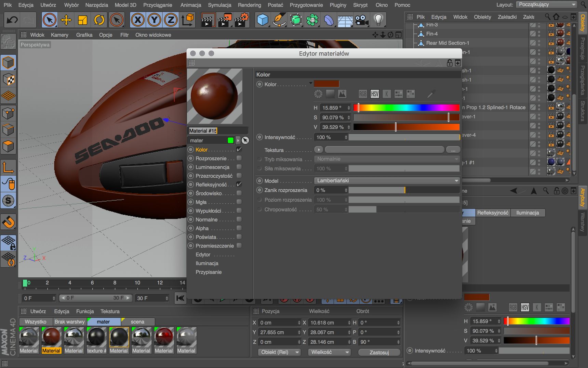
Task: Select Rear Mid Section-1 in object tree
Action: (447, 43)
